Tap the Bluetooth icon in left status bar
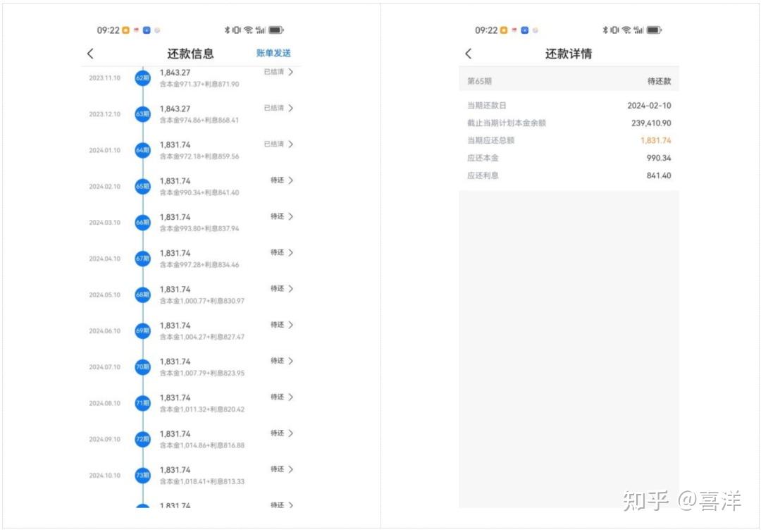 pos(227,30)
